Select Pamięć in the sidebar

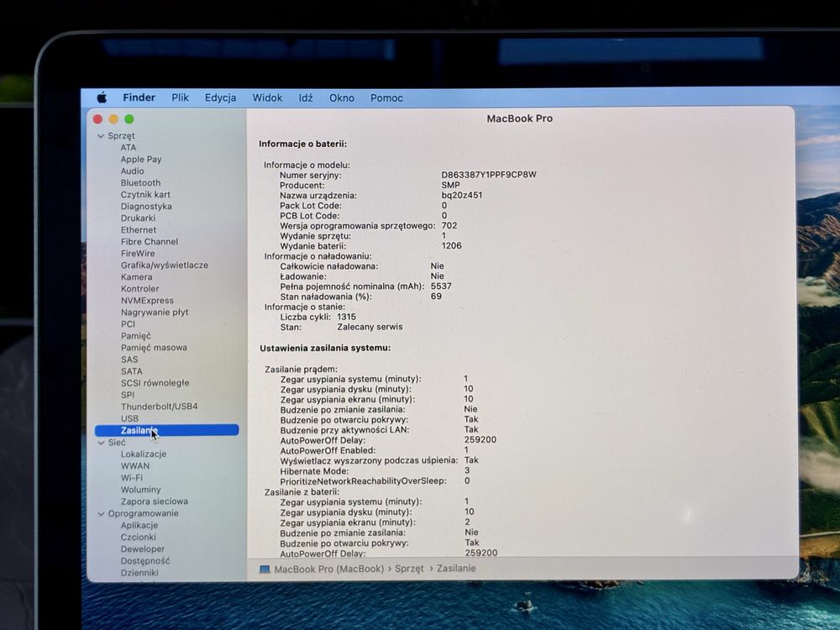click(x=136, y=336)
